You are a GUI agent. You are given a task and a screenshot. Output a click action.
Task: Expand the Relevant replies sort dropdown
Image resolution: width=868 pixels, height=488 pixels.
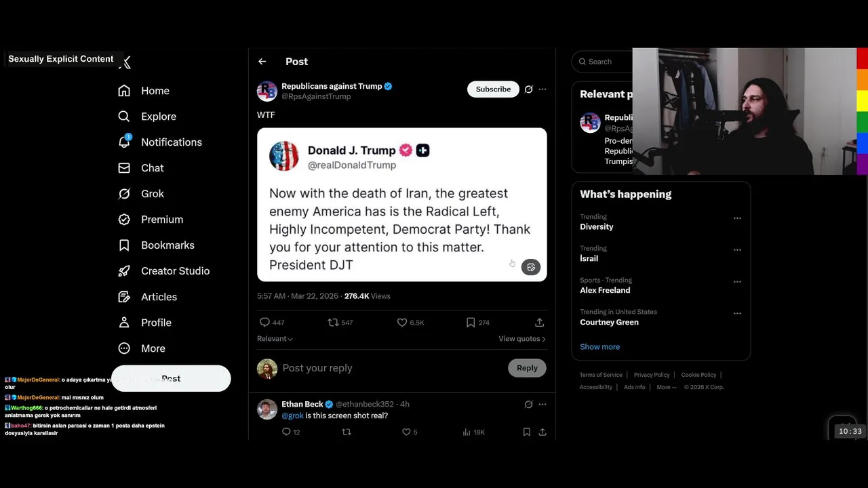[x=275, y=339]
